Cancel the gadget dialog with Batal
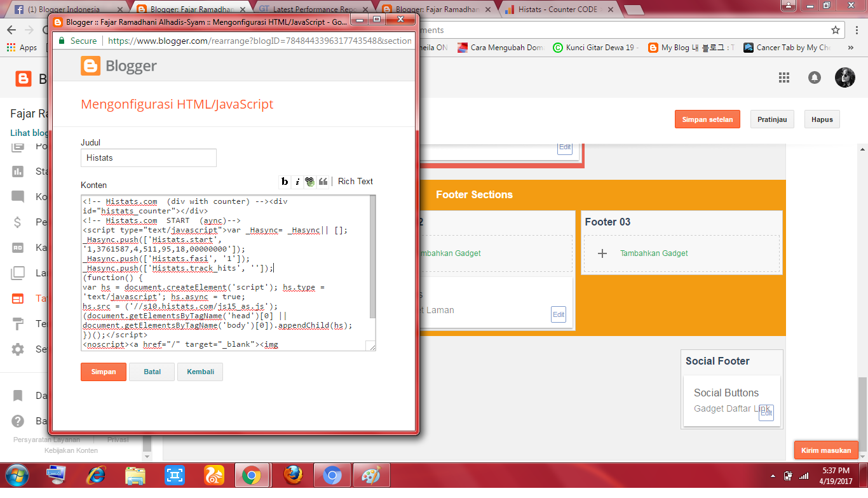Screen dimensions: 868x498 point(152,372)
